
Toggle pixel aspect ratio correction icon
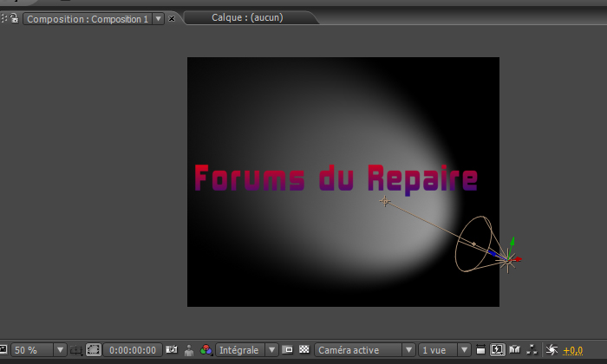480,350
